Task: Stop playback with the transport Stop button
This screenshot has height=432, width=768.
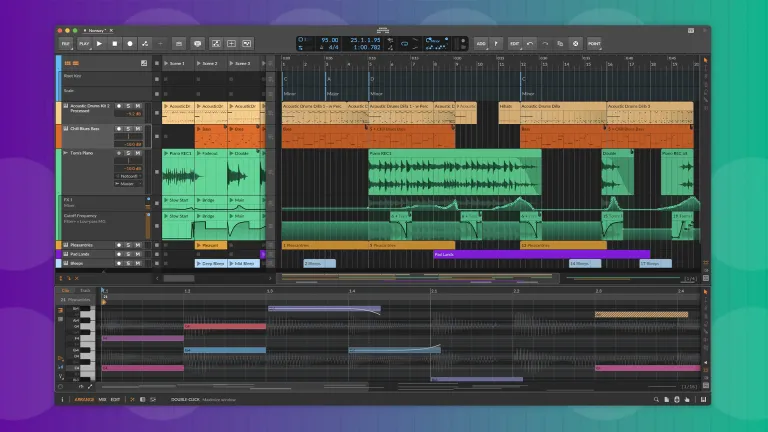Action: point(115,44)
